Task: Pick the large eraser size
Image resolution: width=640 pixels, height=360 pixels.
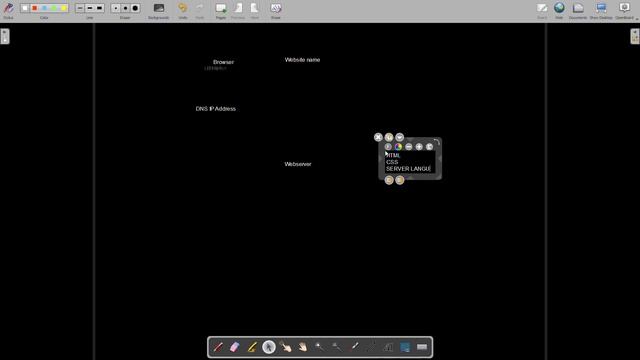Action: 135,8
